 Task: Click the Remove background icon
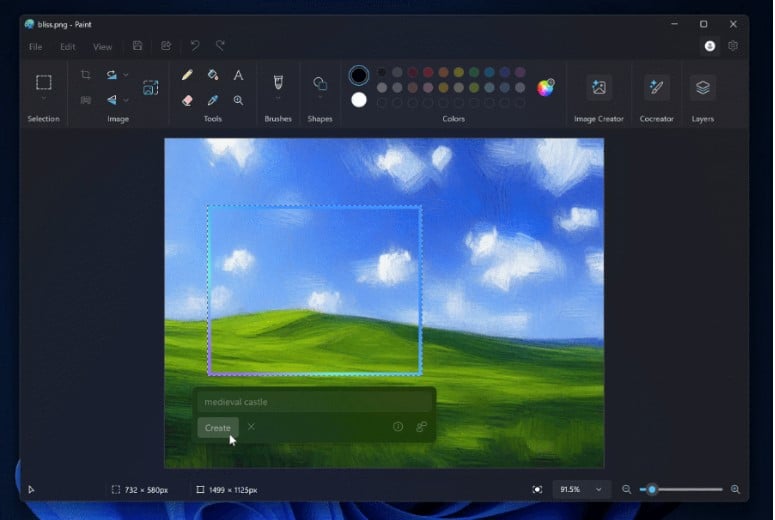pyautogui.click(x=86, y=100)
